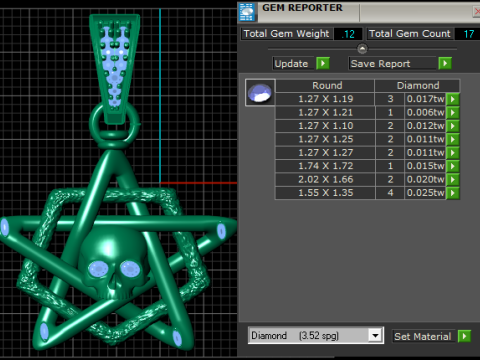Click the 0.015tw weight cell
Image resolution: width=480 pixels, height=360 pixels.
pyautogui.click(x=425, y=166)
